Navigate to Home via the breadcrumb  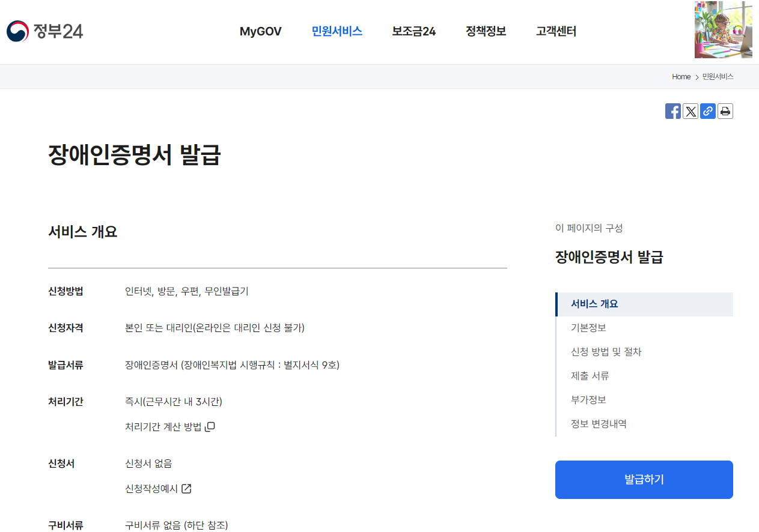[681, 76]
